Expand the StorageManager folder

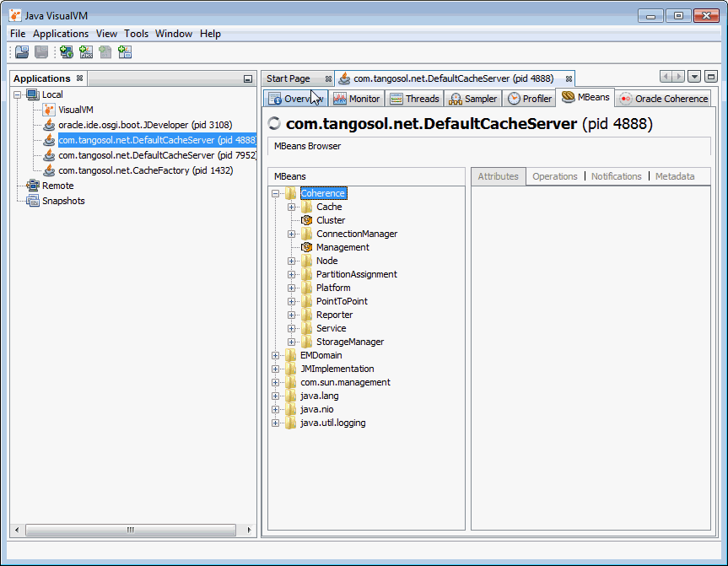point(291,342)
